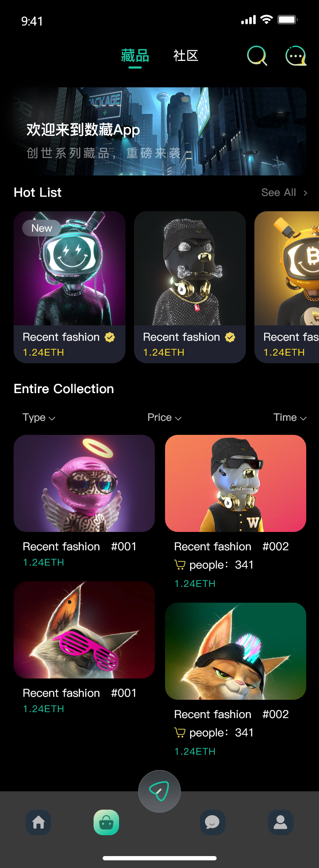The image size is (319, 868).
Task: Tap cart icon beside people: 341 under robot dog
Action: pyautogui.click(x=180, y=565)
